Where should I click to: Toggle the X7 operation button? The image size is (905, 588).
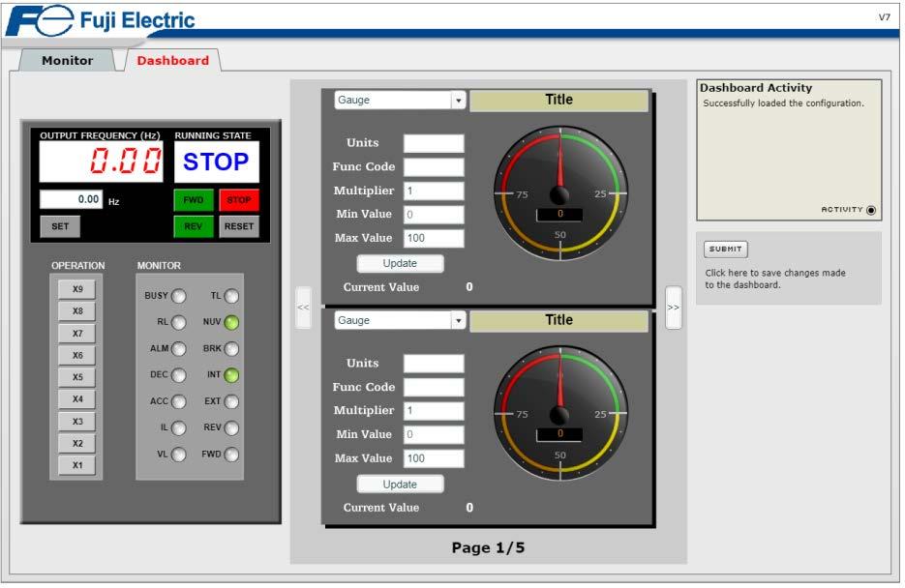coord(77,334)
